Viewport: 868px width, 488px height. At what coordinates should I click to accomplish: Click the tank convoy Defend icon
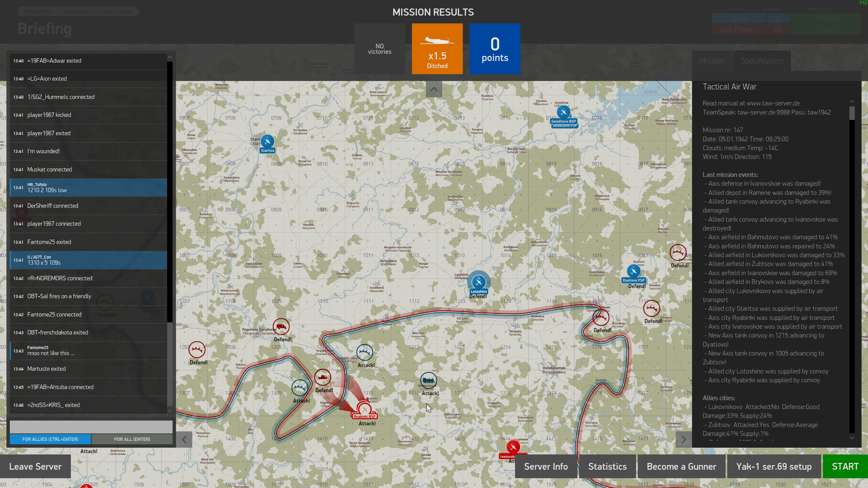[322, 377]
